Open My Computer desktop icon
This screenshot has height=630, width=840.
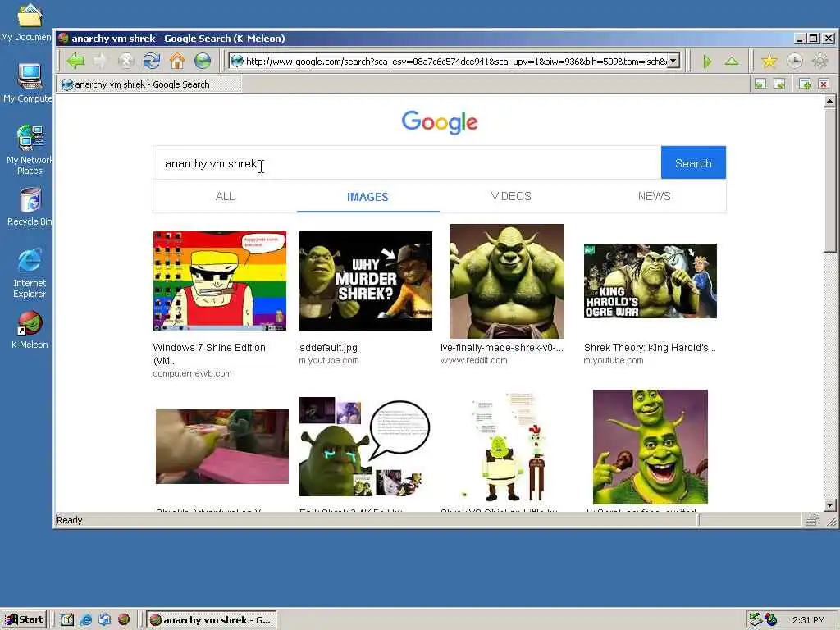29,83
